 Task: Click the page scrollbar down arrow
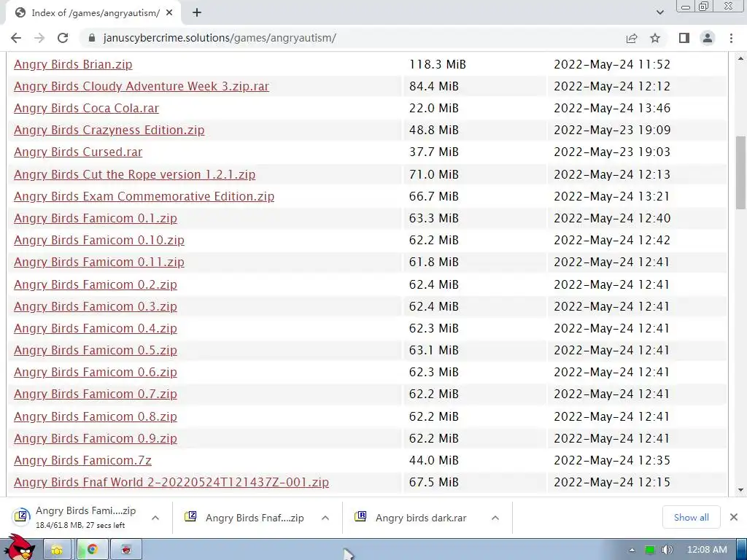740,489
